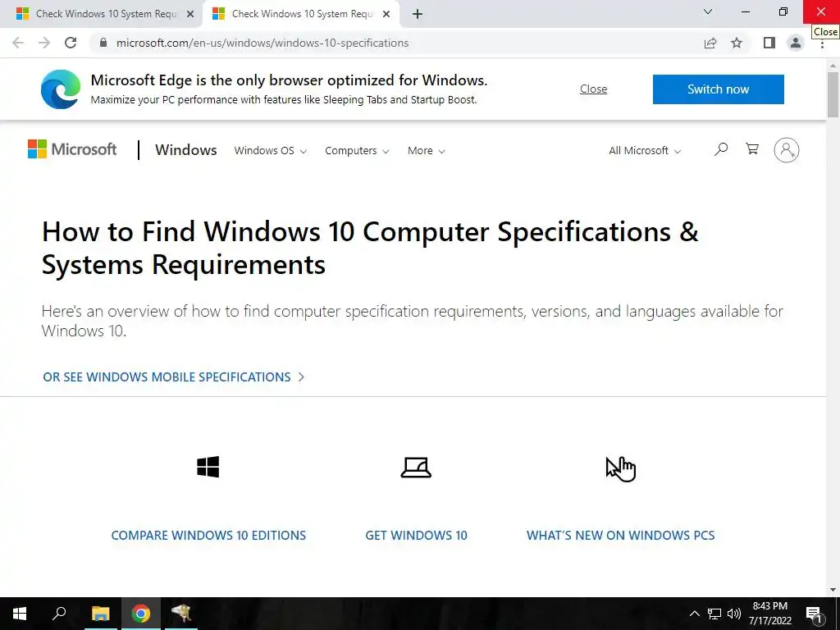Expand the Windows OS menu
840x630 pixels.
[271, 151]
